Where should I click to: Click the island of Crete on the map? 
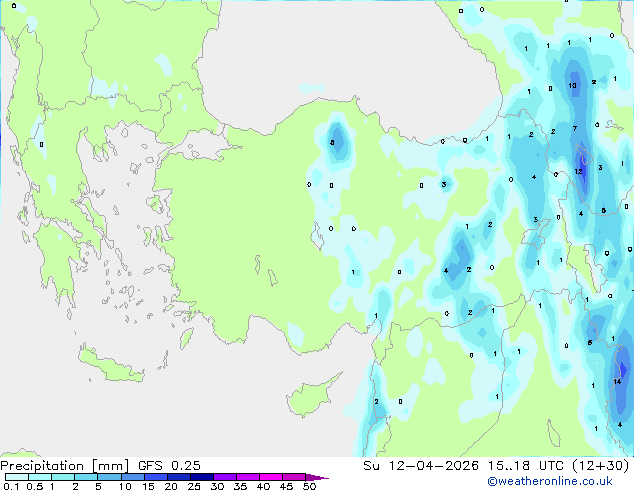coord(111,366)
